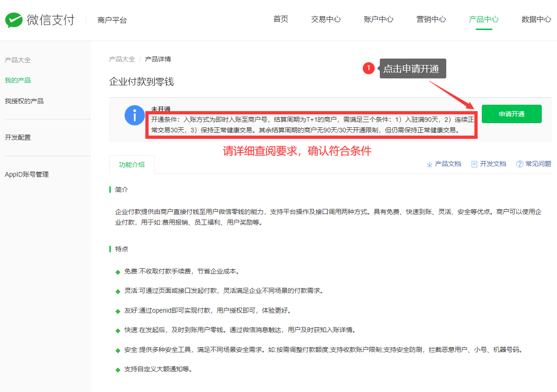The height and width of the screenshot is (392, 557).
Task: Click the document icon beside 开发文档
Action: pos(474,164)
